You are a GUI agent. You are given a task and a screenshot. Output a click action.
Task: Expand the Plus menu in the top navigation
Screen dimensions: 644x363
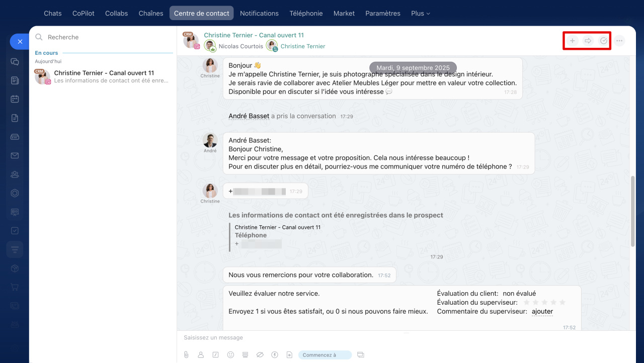(x=420, y=14)
